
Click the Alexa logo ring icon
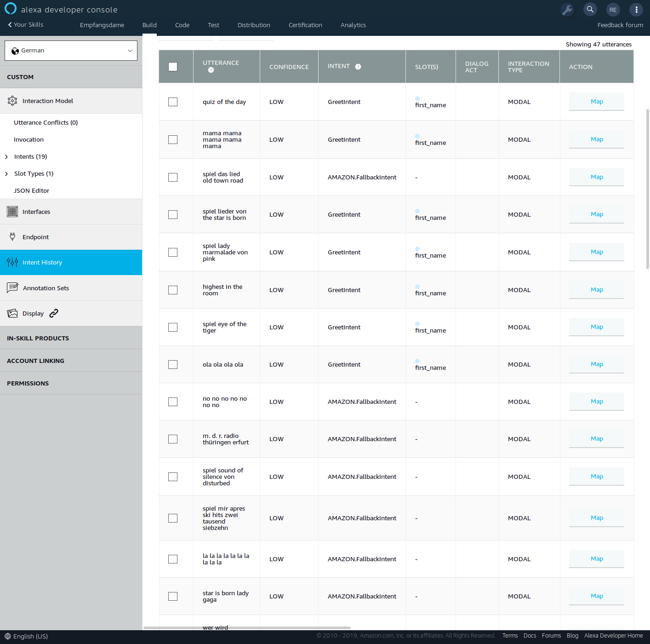tap(10, 9)
